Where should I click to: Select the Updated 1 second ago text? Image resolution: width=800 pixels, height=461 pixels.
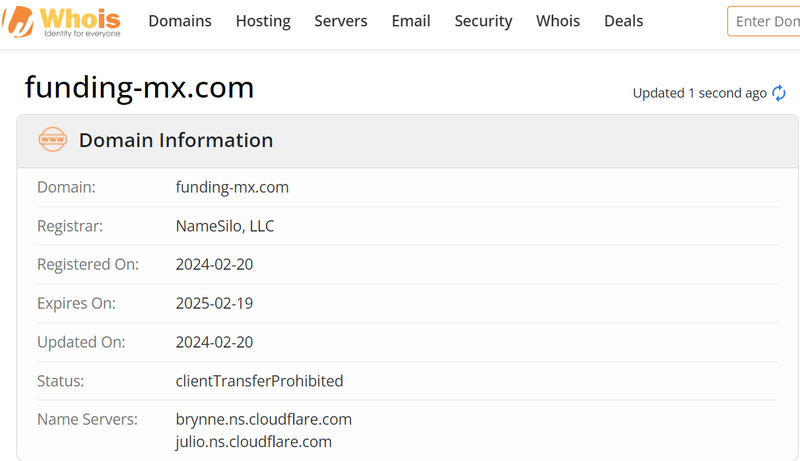[699, 93]
